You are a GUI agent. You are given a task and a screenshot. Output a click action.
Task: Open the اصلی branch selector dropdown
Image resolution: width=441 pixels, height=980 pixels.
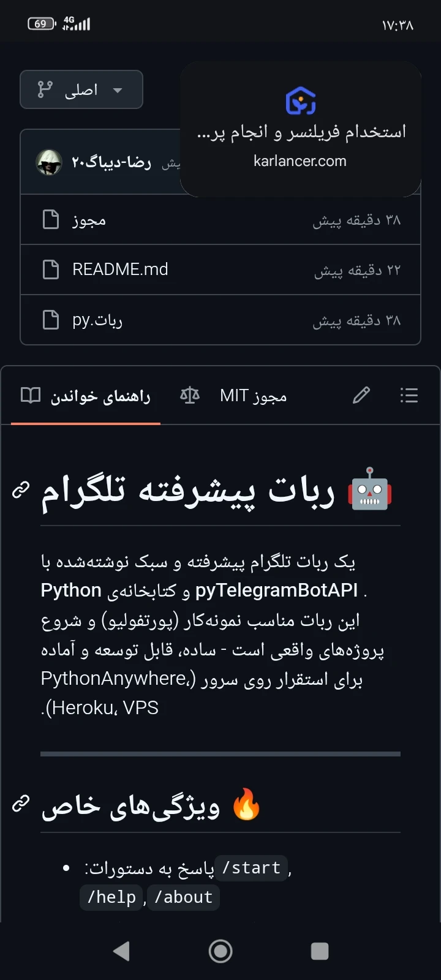pyautogui.click(x=81, y=90)
